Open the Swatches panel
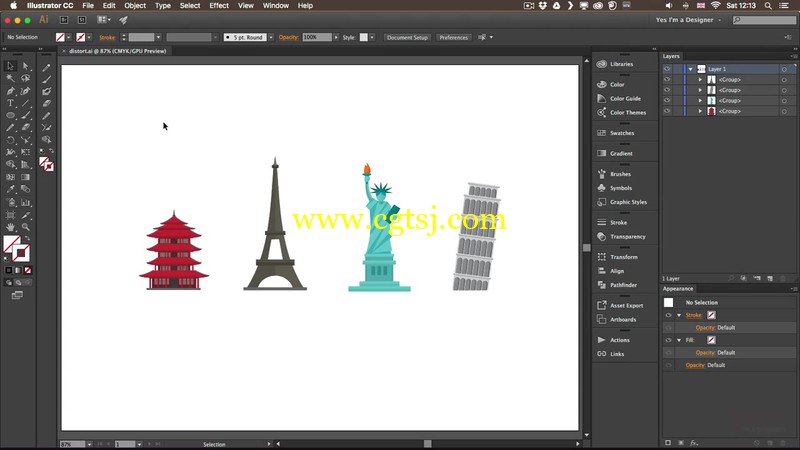This screenshot has width=800, height=450. 615,133
